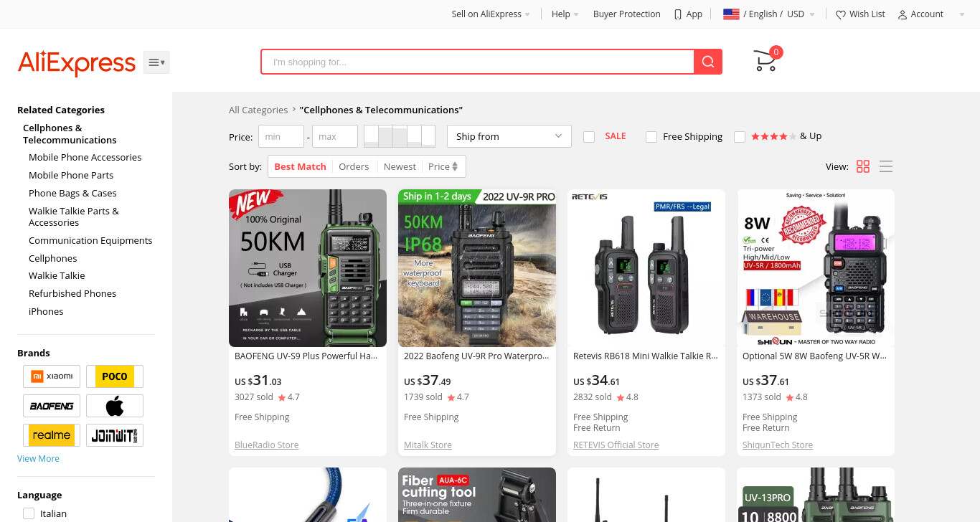Click the I'm shopping for search box

pos(477,62)
